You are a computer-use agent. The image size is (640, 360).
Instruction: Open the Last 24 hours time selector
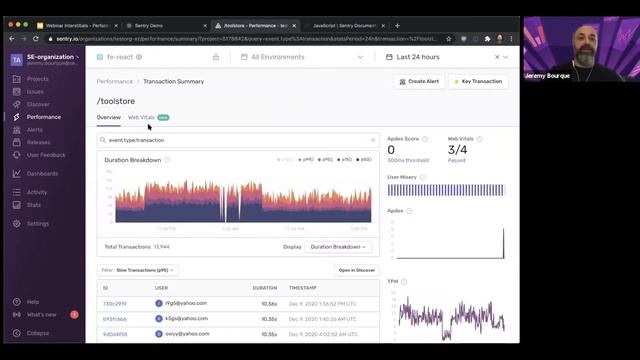point(447,57)
